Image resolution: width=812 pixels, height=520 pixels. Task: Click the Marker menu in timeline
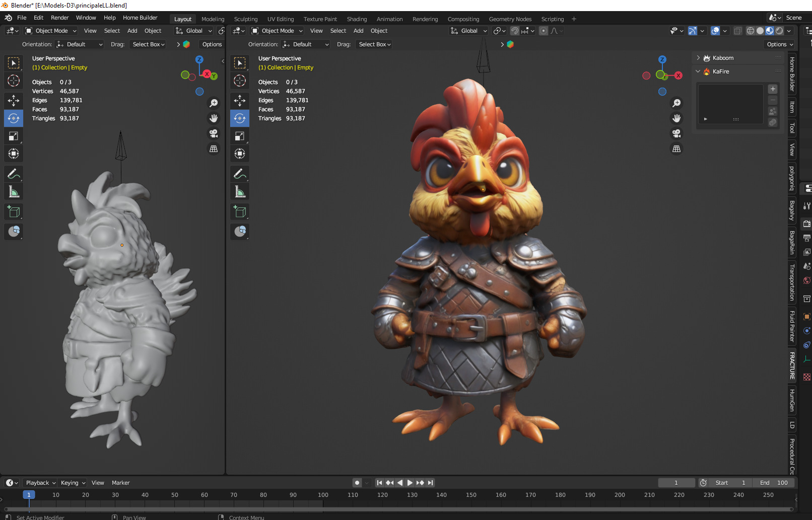pyautogui.click(x=120, y=483)
